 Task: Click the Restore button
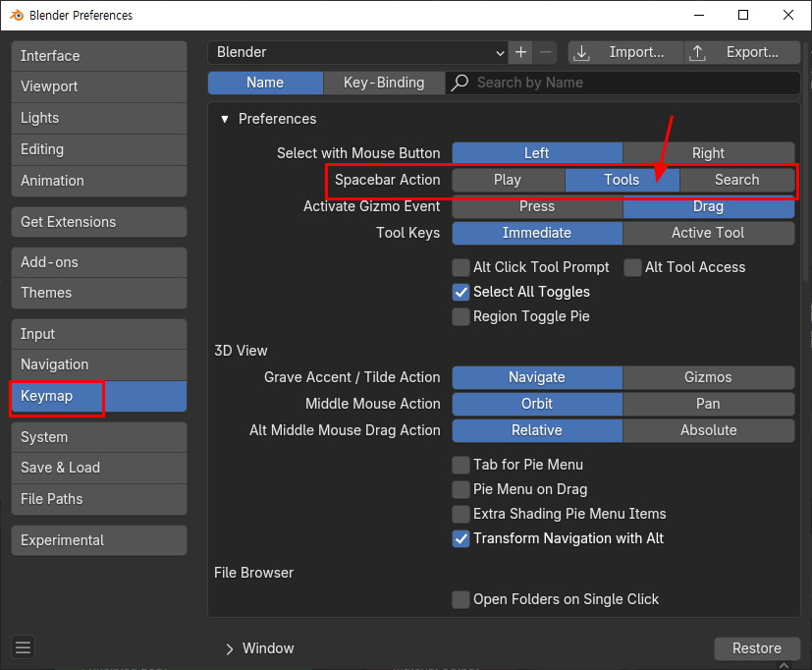coord(757,648)
